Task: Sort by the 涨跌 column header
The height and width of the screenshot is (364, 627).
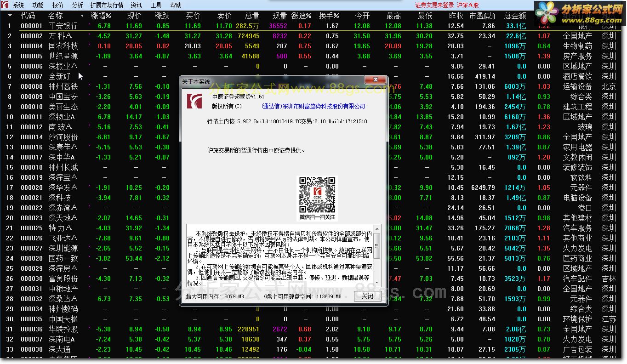Action: pyautogui.click(x=162, y=16)
